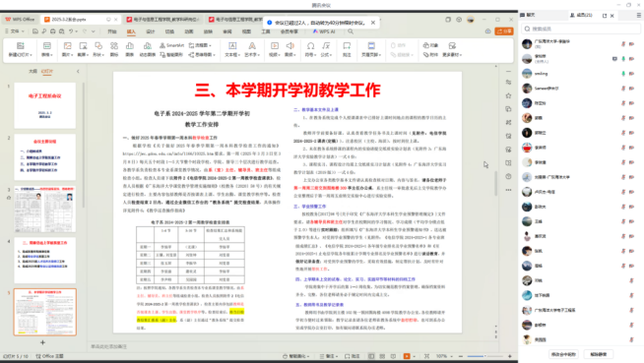
Task: Pop out the members panel
Action: coord(605,16)
